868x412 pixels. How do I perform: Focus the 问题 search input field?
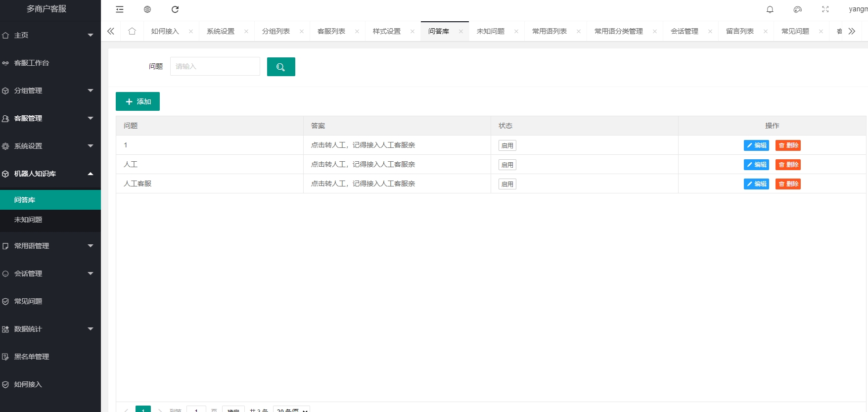click(x=215, y=66)
